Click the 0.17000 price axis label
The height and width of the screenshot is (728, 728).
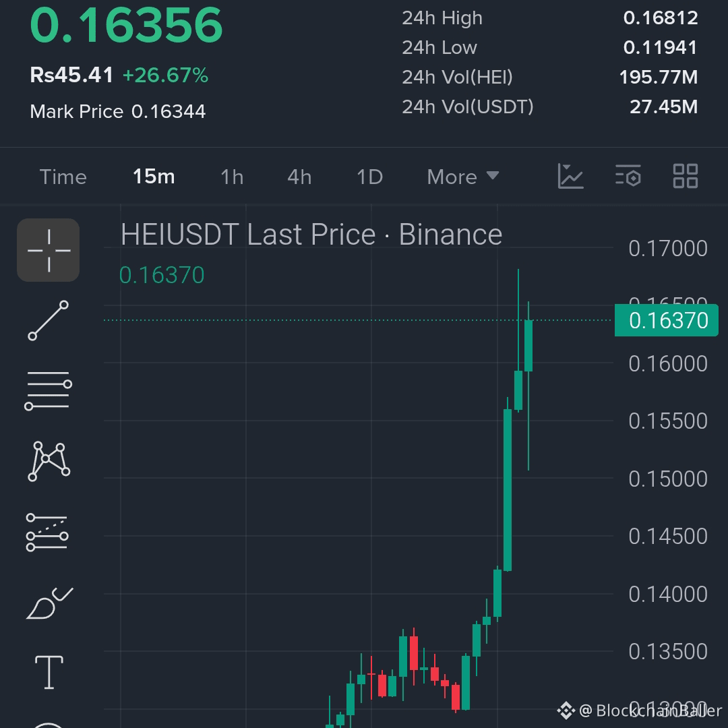coord(668,248)
